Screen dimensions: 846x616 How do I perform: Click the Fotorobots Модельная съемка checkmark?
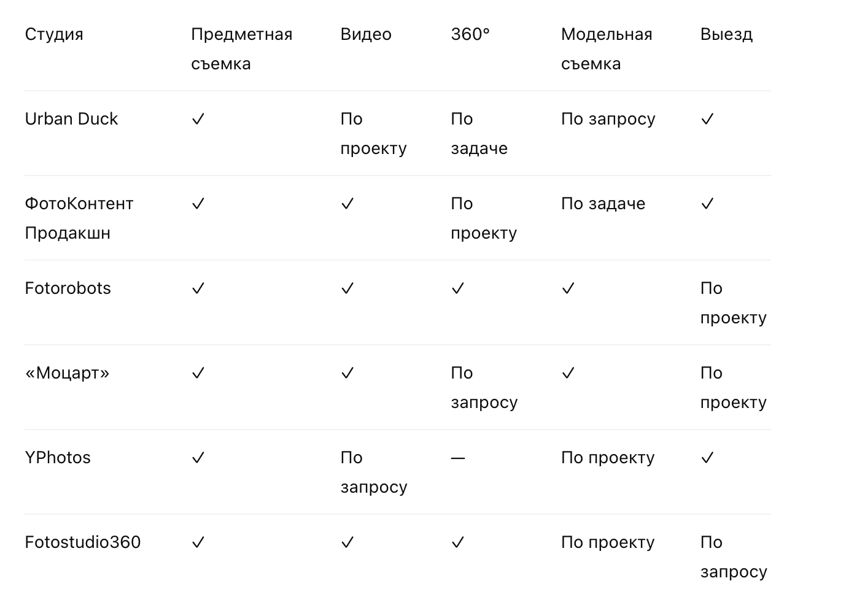(x=568, y=288)
